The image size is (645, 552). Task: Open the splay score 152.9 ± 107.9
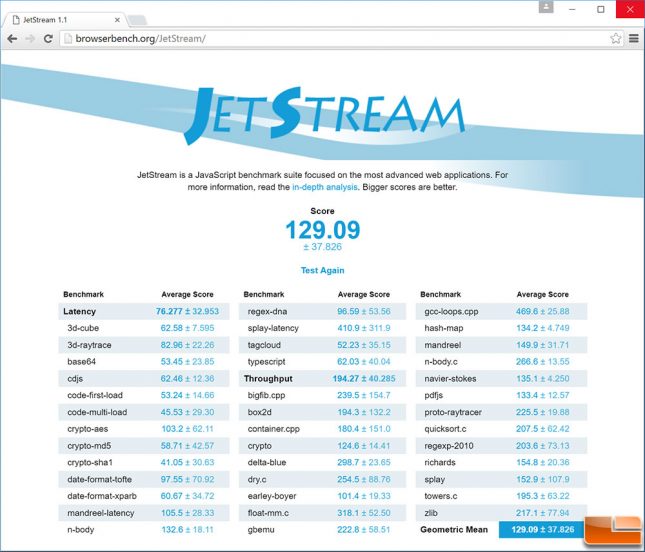click(543, 479)
